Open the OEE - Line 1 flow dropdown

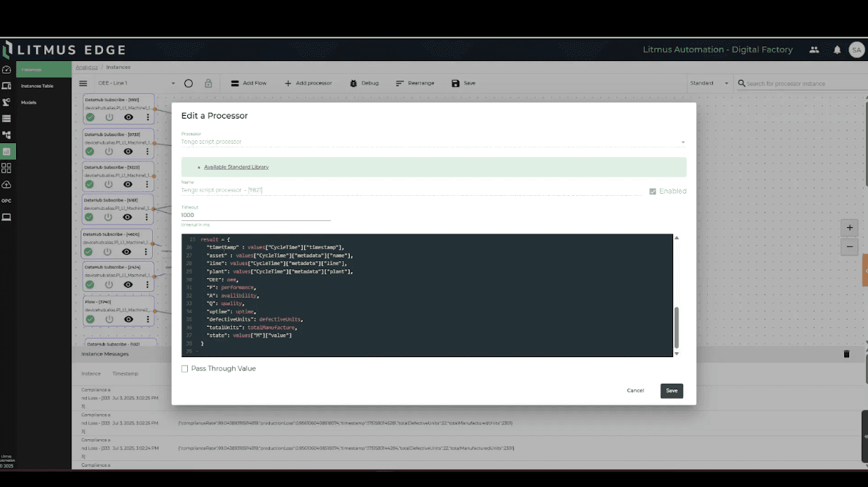(x=173, y=84)
